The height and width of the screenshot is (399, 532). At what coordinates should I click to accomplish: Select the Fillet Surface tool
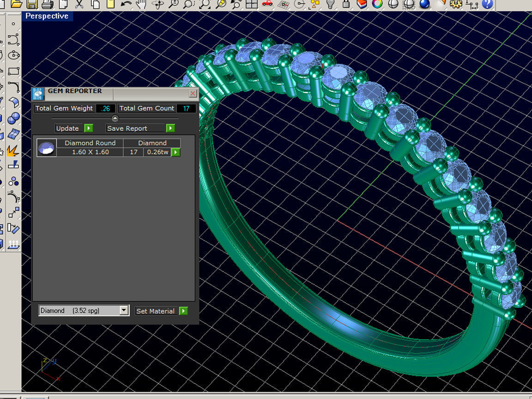[13, 102]
